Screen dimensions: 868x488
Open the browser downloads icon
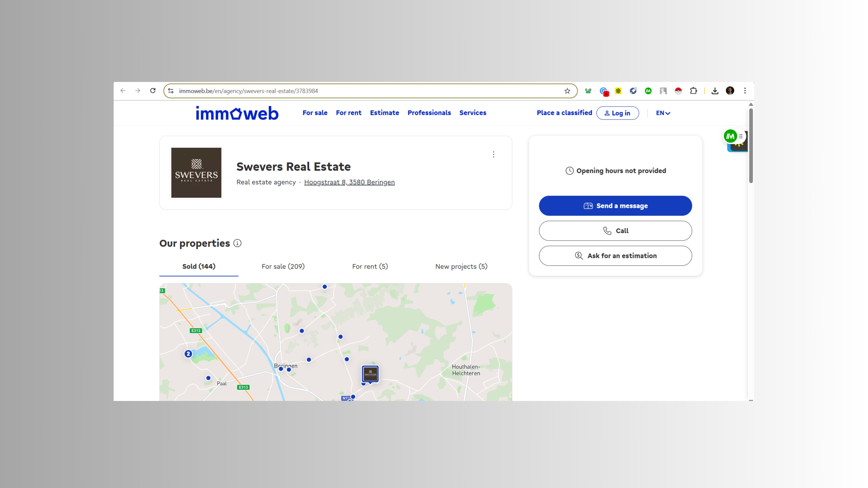tap(715, 91)
